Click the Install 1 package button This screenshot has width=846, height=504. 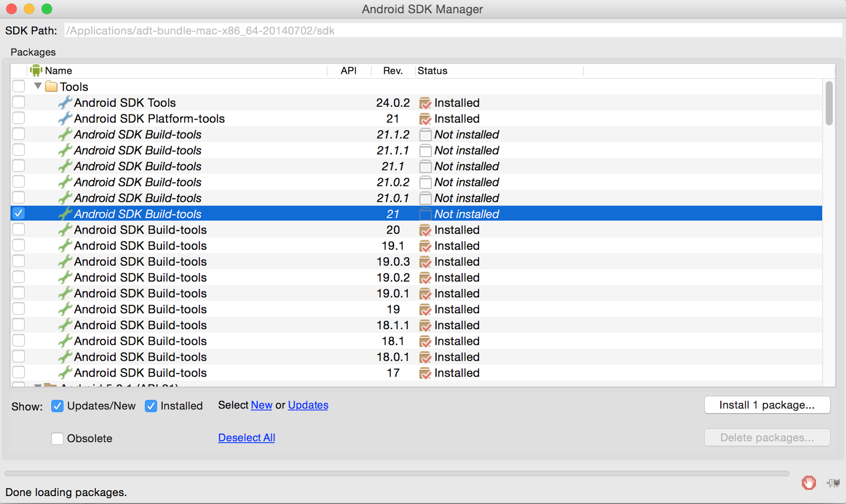[x=767, y=405]
